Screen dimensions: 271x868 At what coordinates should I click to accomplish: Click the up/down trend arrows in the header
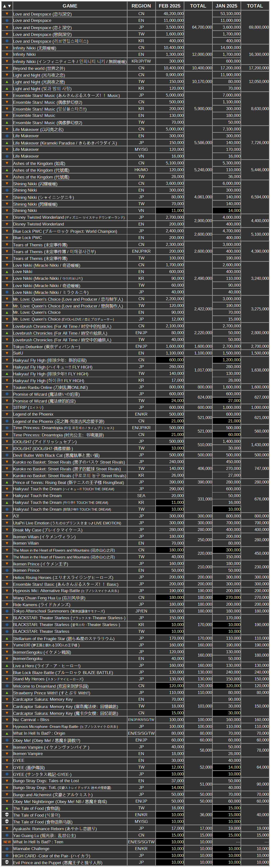tap(7, 6)
